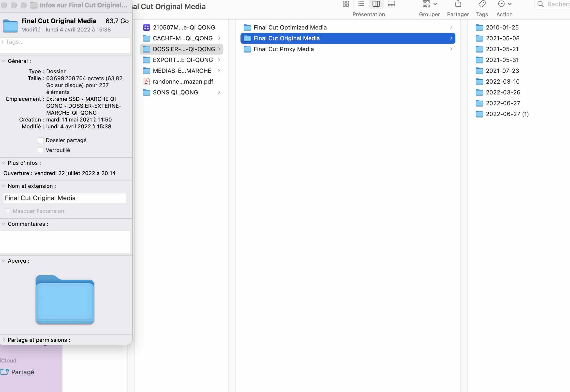
Task: Expand Partage et permissions section
Action: [x=4, y=340]
